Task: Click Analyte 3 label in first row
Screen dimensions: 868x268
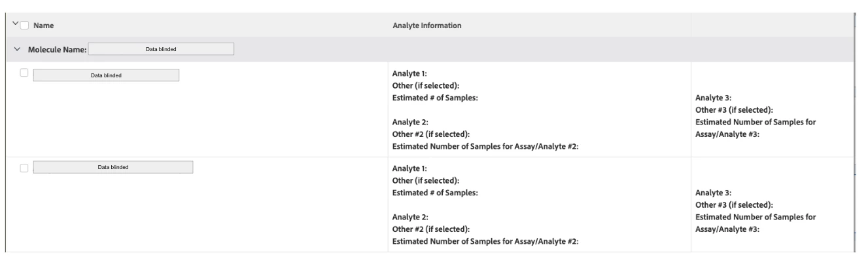Action: (713, 98)
